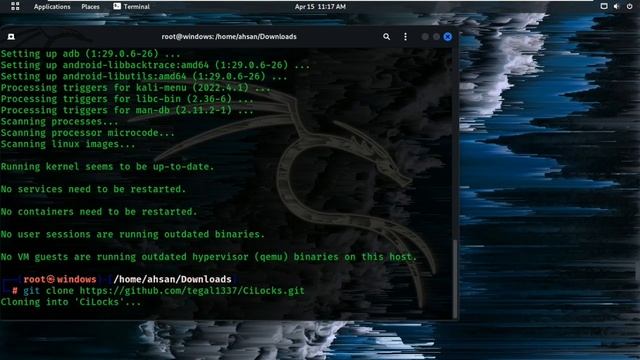Click 'Scanning processes...' line
Image resolution: width=640 pixels, height=360 pixels.
tap(60, 121)
